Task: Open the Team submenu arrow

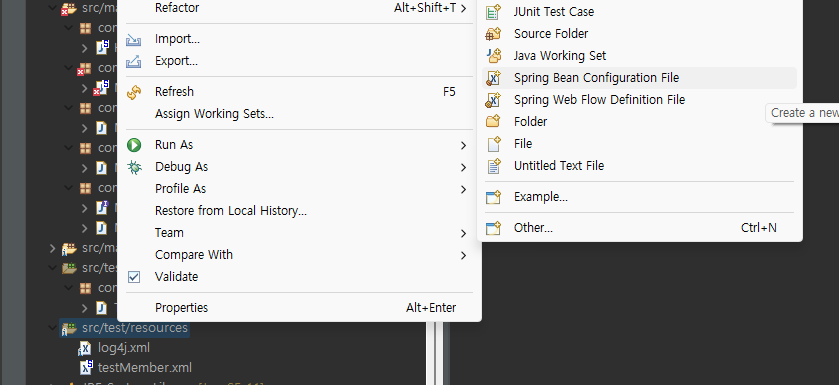Action: (463, 233)
